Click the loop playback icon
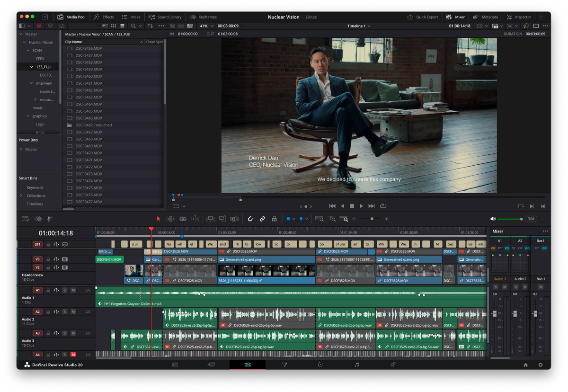 point(383,206)
